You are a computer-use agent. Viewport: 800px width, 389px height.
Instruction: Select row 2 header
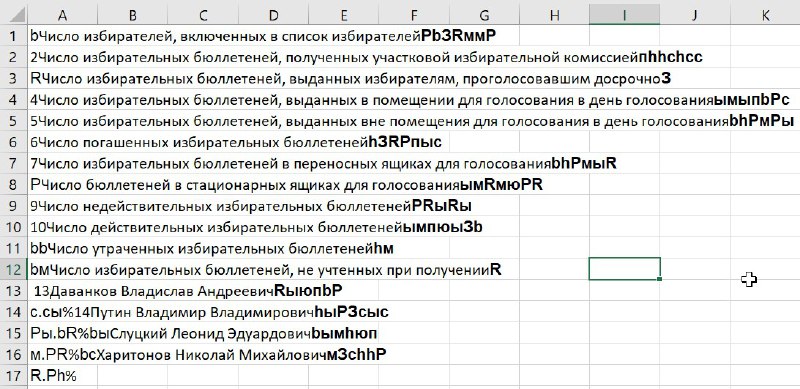click(13, 57)
